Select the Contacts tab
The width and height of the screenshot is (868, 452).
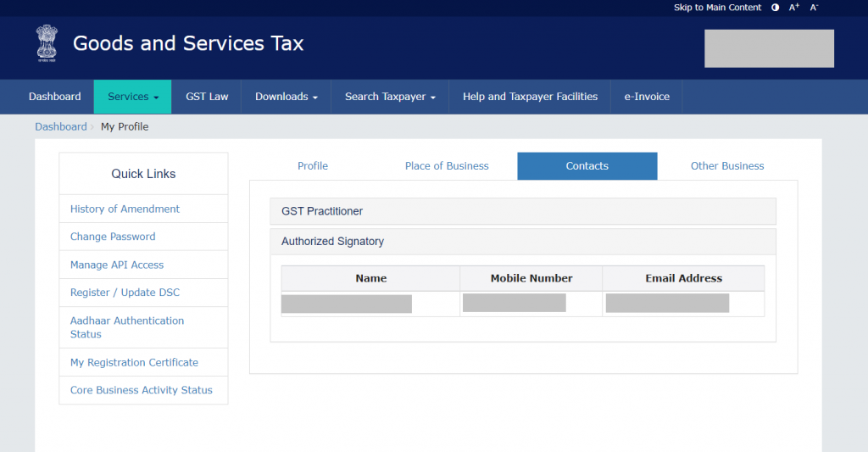587,166
